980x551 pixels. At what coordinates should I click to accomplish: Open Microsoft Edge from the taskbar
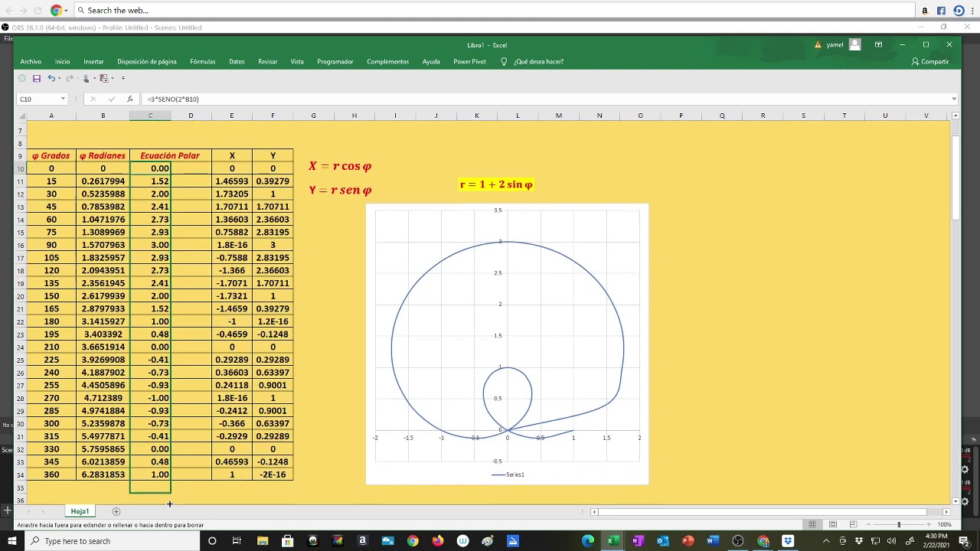pyautogui.click(x=587, y=541)
